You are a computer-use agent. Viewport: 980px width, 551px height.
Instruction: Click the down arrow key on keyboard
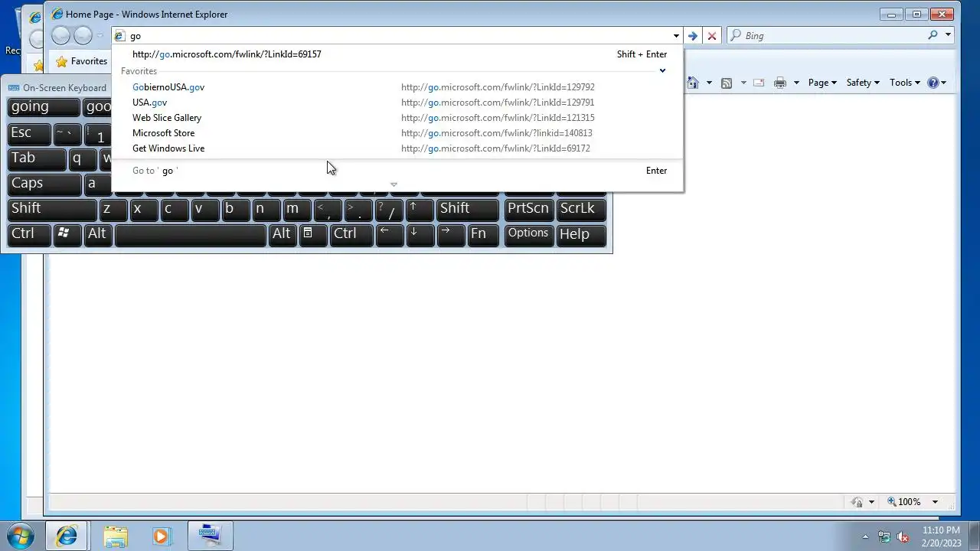(420, 234)
